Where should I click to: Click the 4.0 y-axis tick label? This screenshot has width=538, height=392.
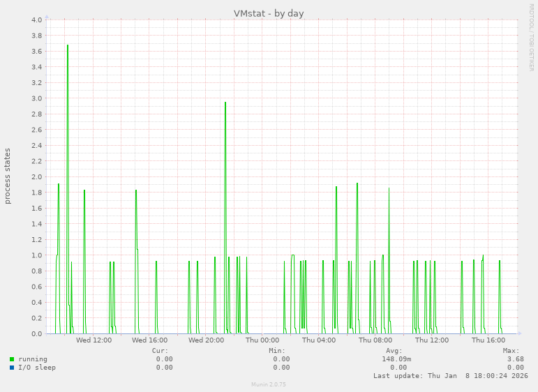(x=37, y=20)
